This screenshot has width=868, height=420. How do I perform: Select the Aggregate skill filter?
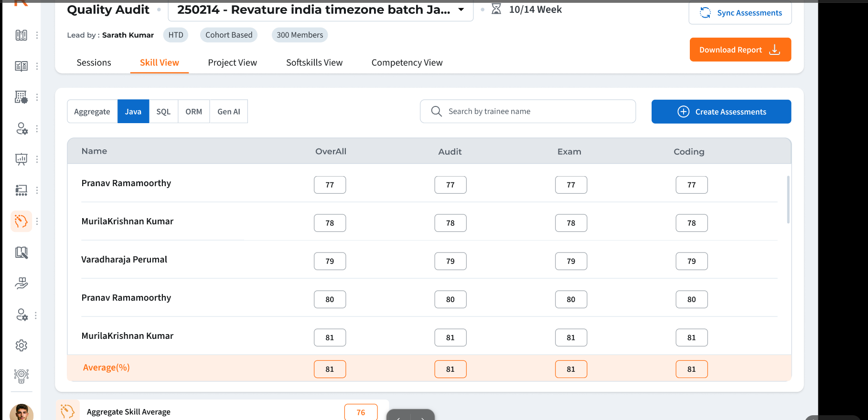tap(92, 112)
